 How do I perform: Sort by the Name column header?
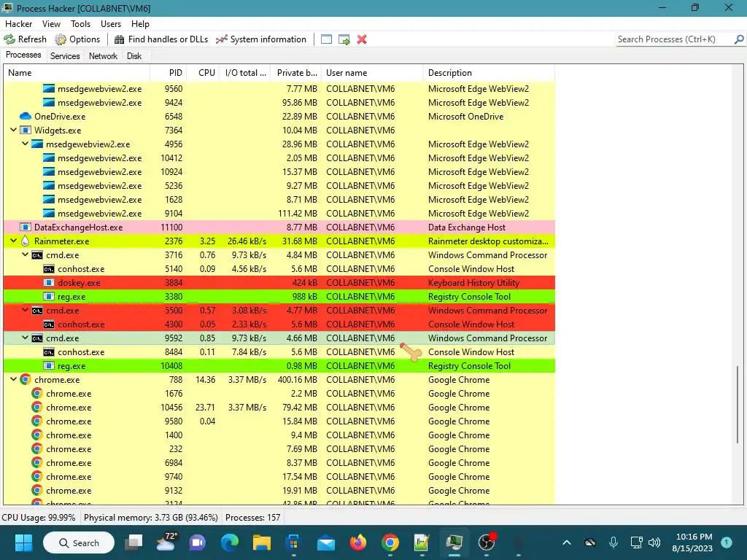[x=77, y=73]
